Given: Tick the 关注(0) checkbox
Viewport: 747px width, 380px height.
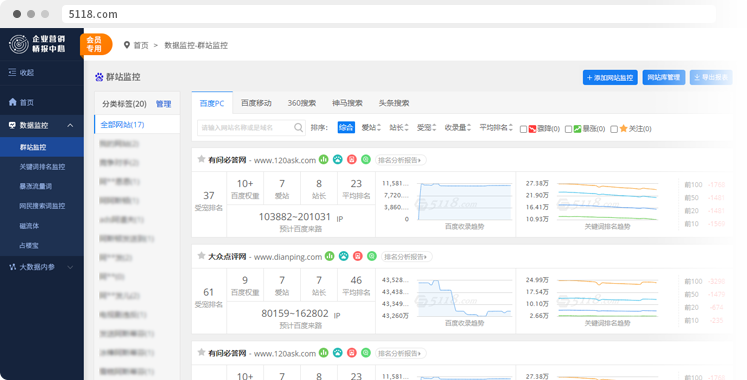Looking at the screenshot, I should pyautogui.click(x=614, y=129).
